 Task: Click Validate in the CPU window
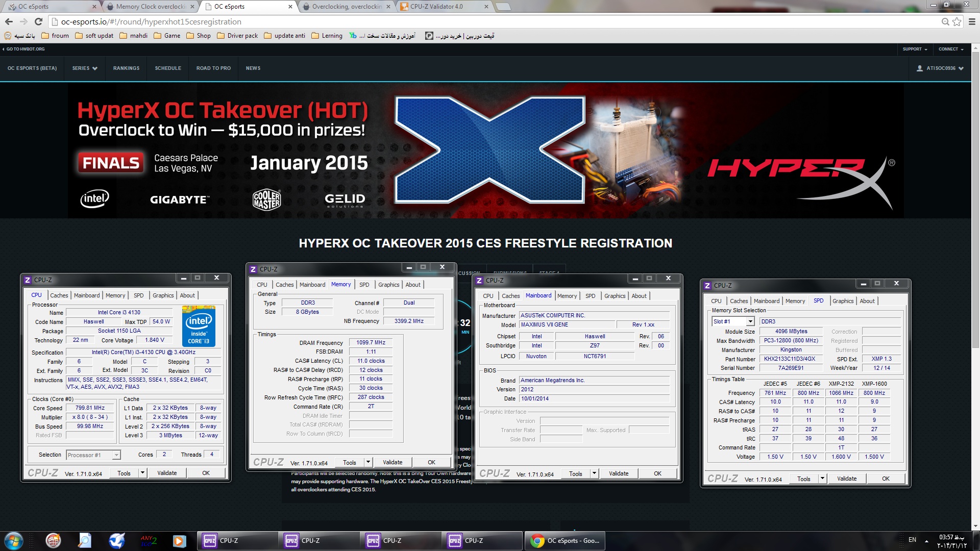[167, 473]
